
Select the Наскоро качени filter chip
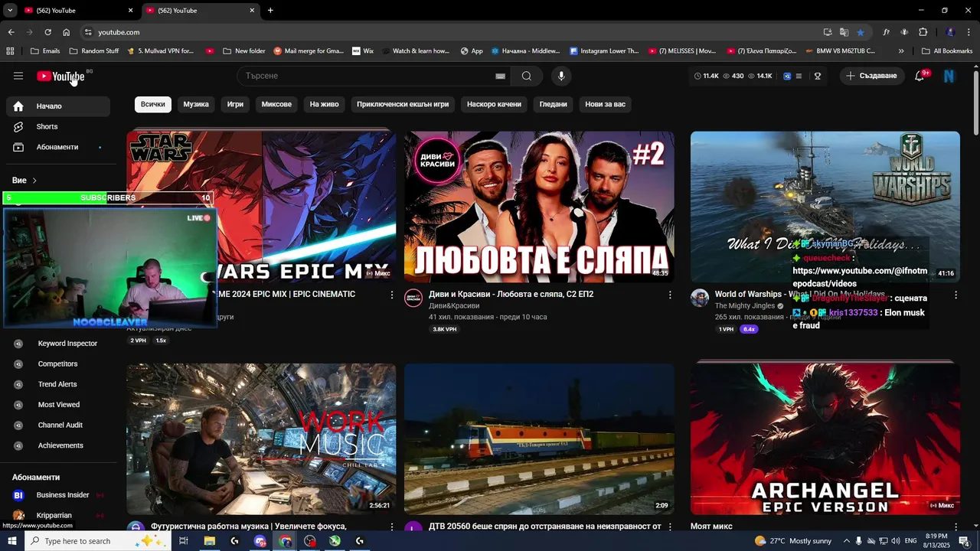click(x=494, y=104)
